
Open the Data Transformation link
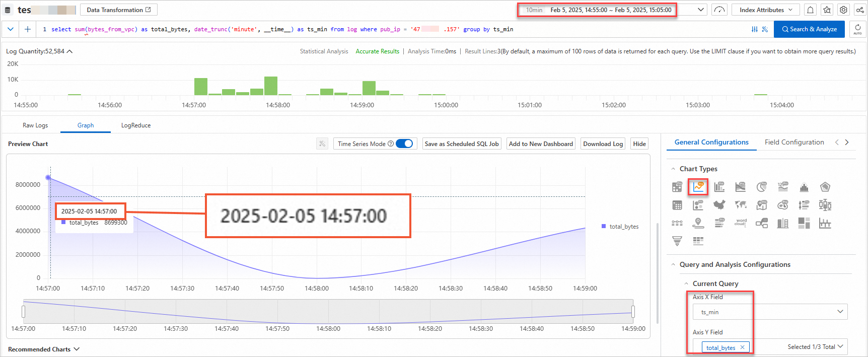pyautogui.click(x=119, y=10)
